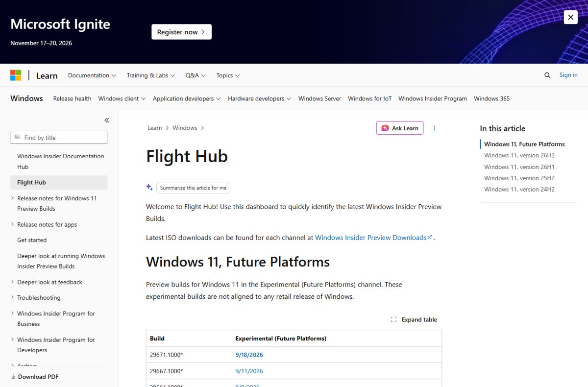This screenshot has height=387, width=588.
Task: Expand the Hardware developers dropdown
Action: click(260, 98)
